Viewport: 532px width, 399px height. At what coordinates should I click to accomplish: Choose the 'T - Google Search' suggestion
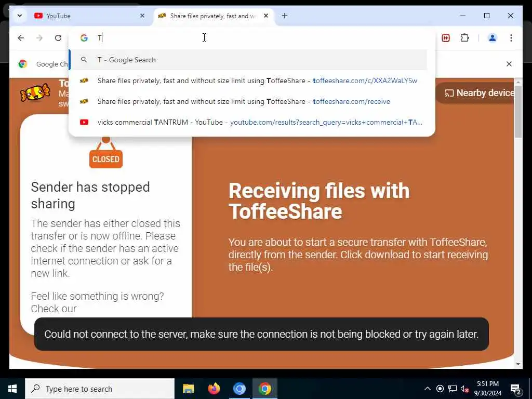248,60
